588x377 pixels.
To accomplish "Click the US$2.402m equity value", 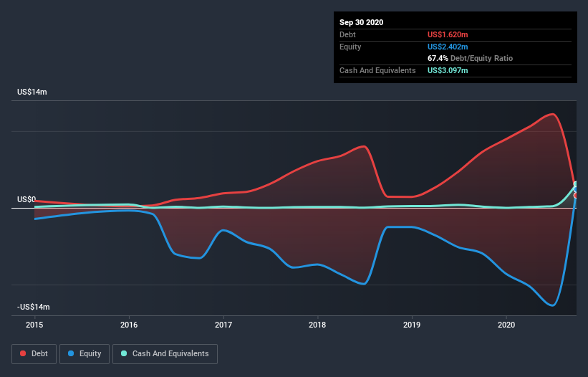I will click(448, 47).
